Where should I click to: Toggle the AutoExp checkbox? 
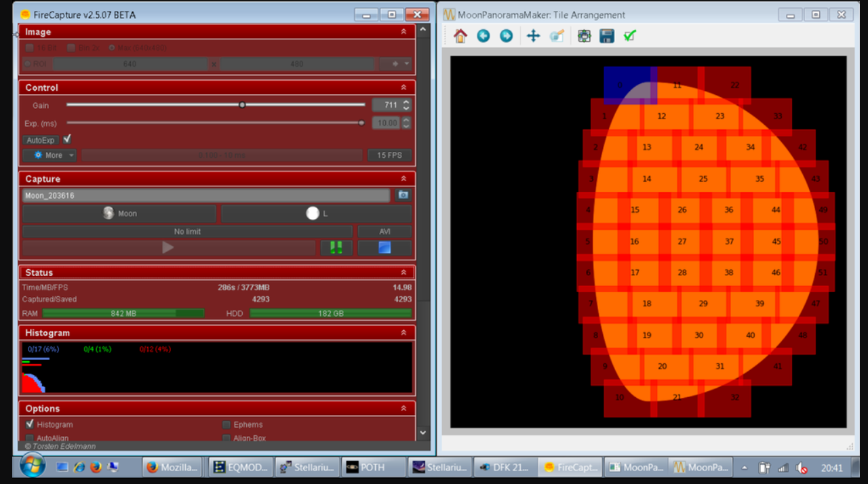[x=67, y=139]
